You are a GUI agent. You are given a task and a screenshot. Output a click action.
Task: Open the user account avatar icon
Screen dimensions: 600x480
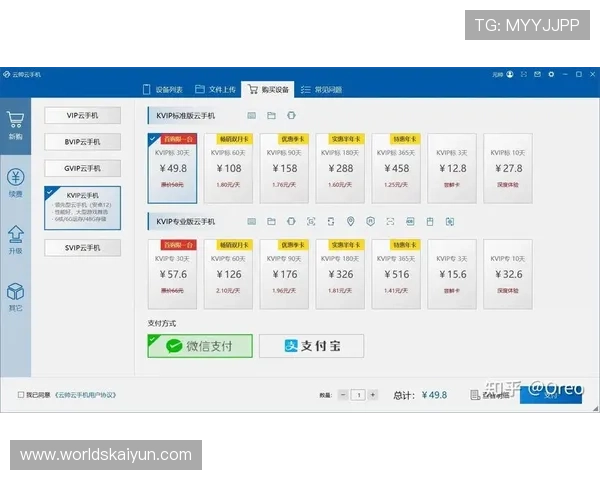pos(510,74)
